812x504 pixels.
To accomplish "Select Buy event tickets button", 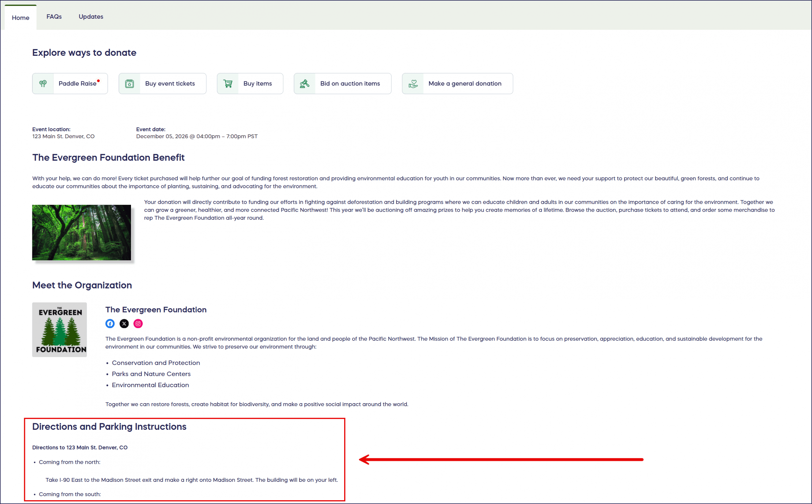I will pyautogui.click(x=170, y=84).
